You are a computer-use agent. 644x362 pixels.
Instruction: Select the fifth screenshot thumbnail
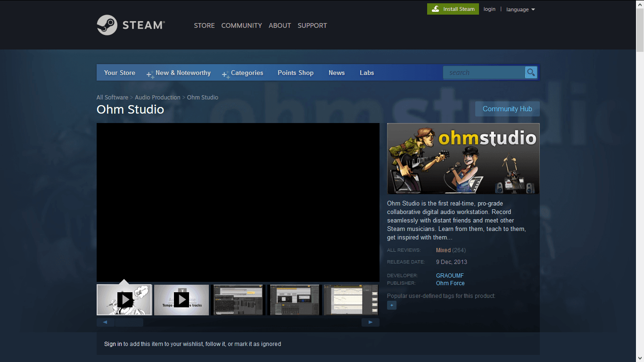click(x=351, y=300)
